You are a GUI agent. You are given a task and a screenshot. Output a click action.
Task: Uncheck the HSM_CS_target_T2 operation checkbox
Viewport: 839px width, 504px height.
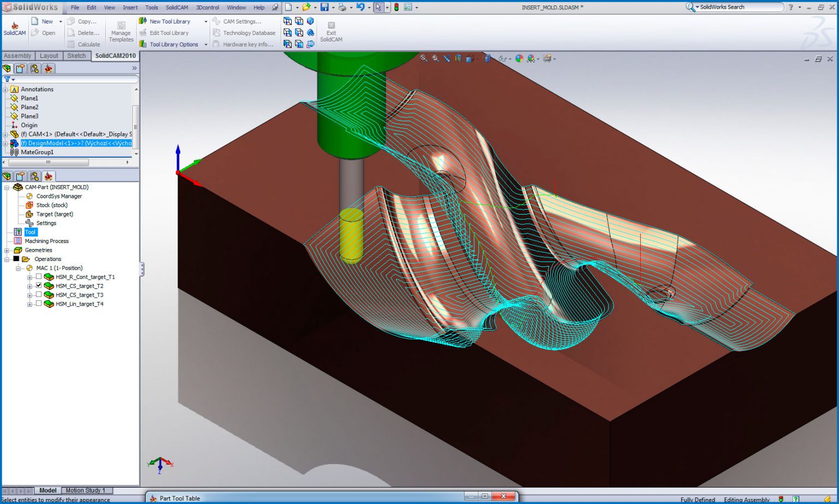coord(39,286)
